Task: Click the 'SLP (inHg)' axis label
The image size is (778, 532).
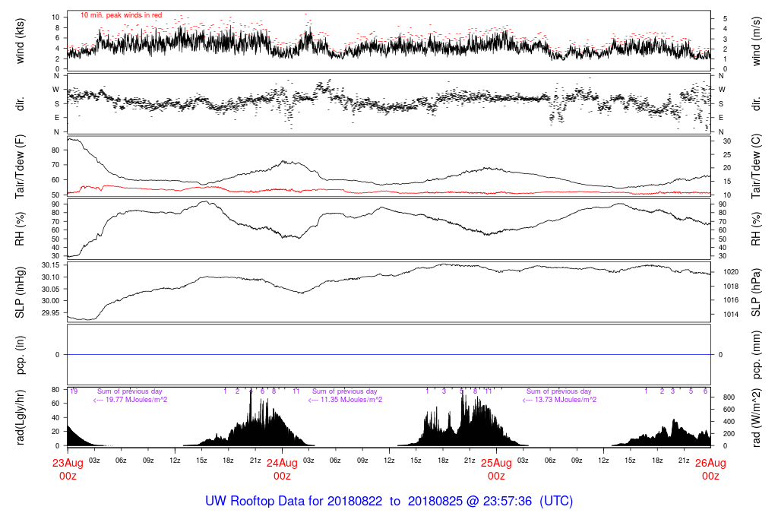Action: tap(20, 293)
